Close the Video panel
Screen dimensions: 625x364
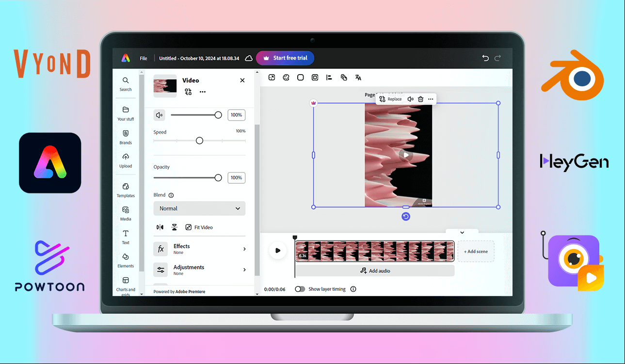(x=242, y=80)
